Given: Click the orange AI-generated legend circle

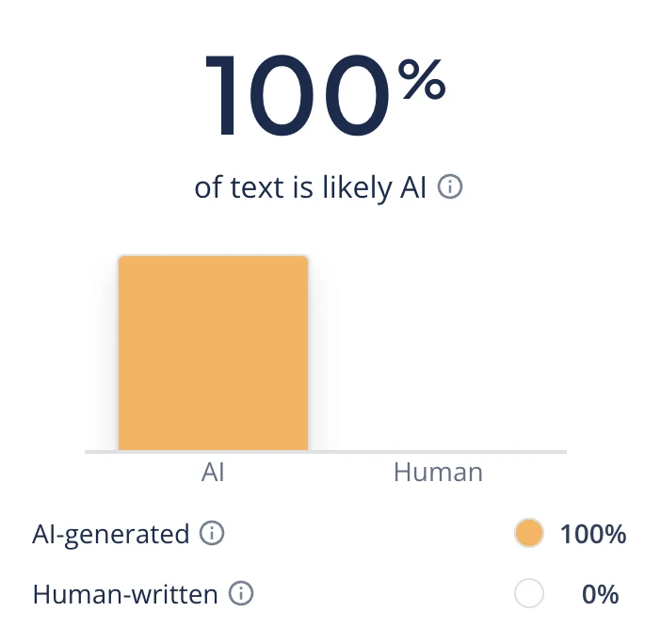Looking at the screenshot, I should point(528,533).
